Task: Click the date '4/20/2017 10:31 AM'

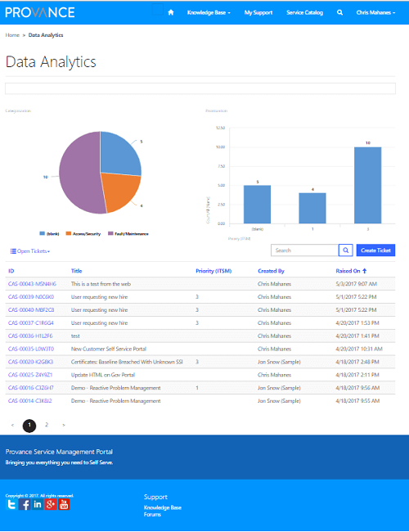Action: pyautogui.click(x=359, y=349)
